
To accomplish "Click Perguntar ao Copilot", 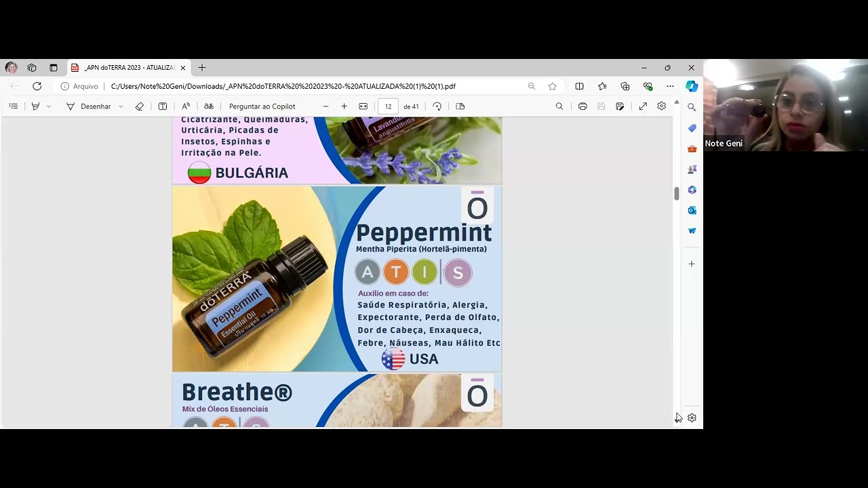I will pos(262,106).
